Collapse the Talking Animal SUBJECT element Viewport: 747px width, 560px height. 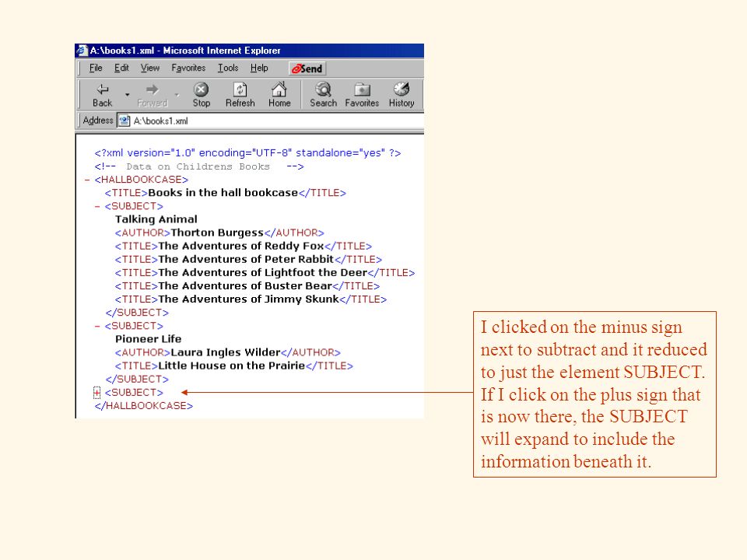click(97, 207)
